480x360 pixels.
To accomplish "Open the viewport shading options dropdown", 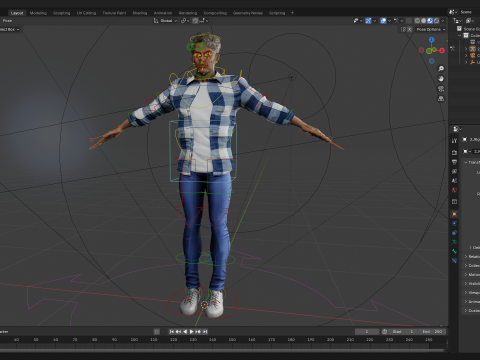I will pos(443,21).
